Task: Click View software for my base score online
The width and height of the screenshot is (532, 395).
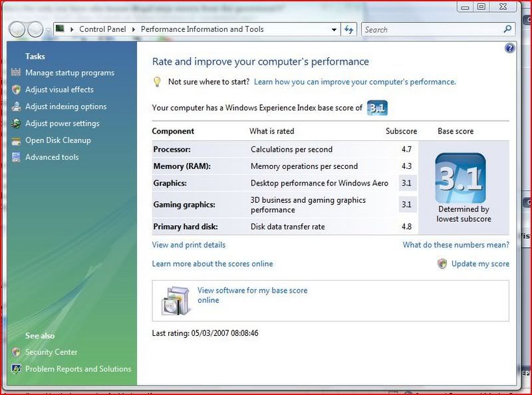Action: pos(253,295)
